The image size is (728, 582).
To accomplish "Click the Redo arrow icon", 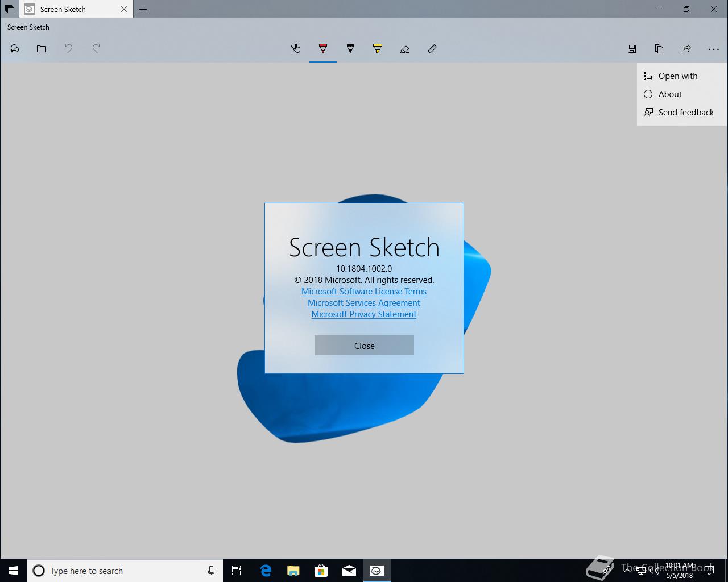I will tap(96, 49).
